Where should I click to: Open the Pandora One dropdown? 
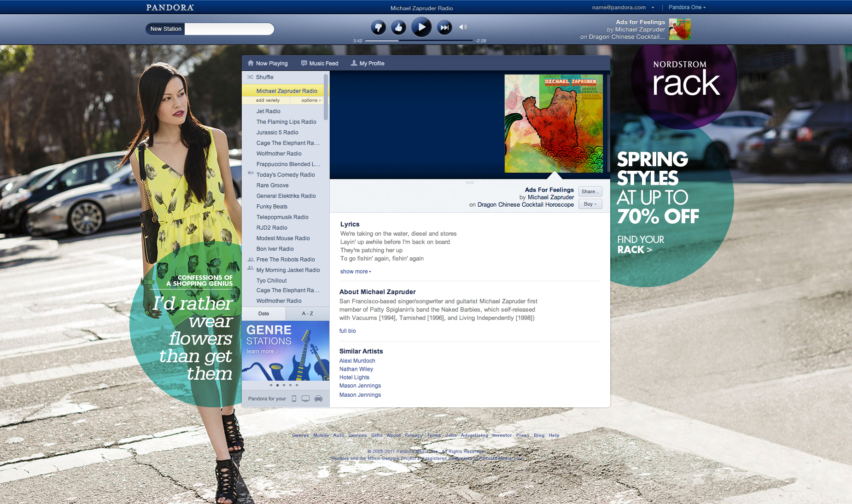pyautogui.click(x=687, y=7)
